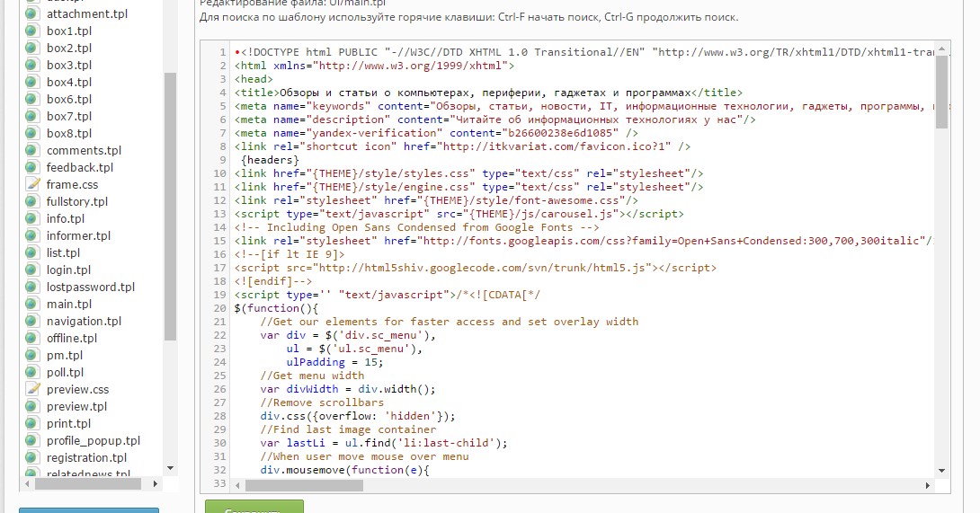Click the file icon next to box7.tpl
This screenshot has width=980, height=513.
[31, 116]
